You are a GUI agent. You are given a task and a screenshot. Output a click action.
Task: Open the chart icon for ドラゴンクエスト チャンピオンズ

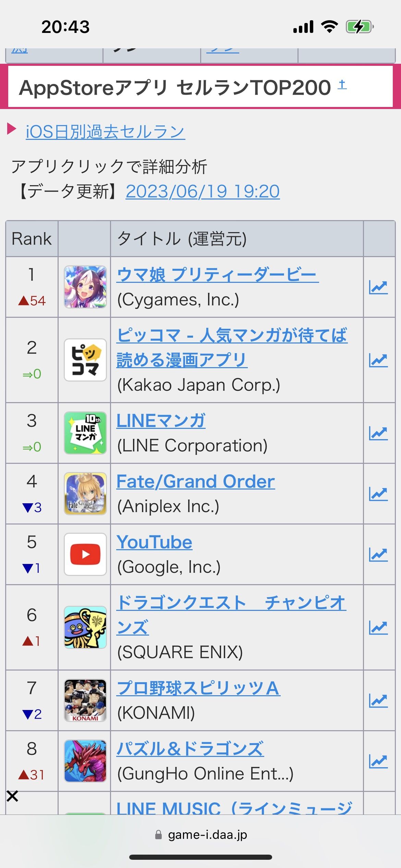coord(378,628)
